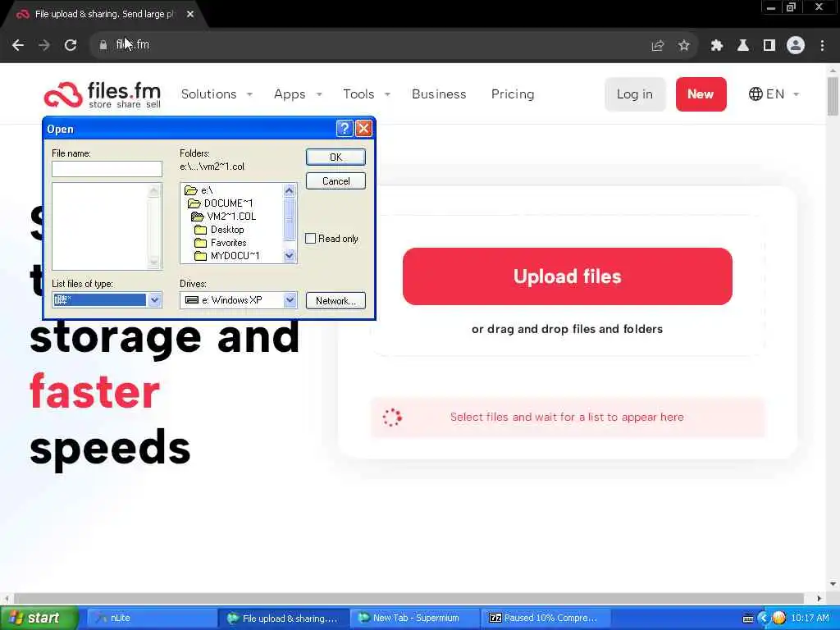840x630 pixels.
Task: Go back with the browser back arrow
Action: [x=18, y=45]
